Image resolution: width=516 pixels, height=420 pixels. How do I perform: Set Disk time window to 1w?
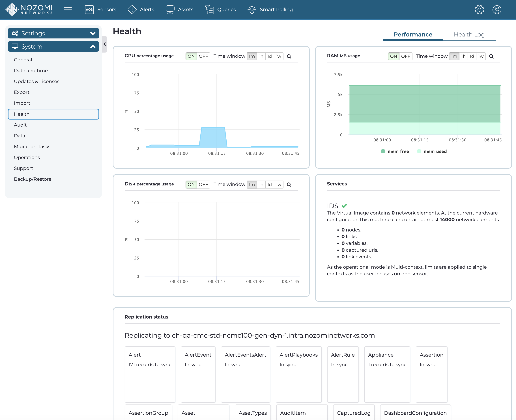[x=279, y=185]
